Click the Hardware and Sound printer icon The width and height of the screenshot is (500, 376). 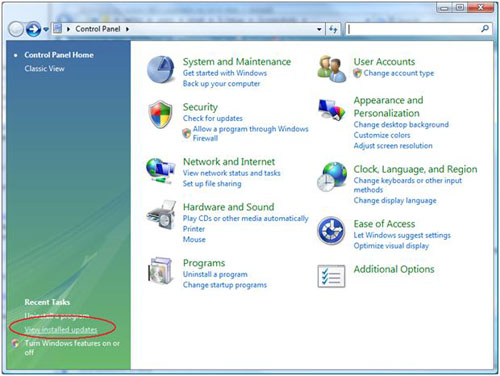161,215
